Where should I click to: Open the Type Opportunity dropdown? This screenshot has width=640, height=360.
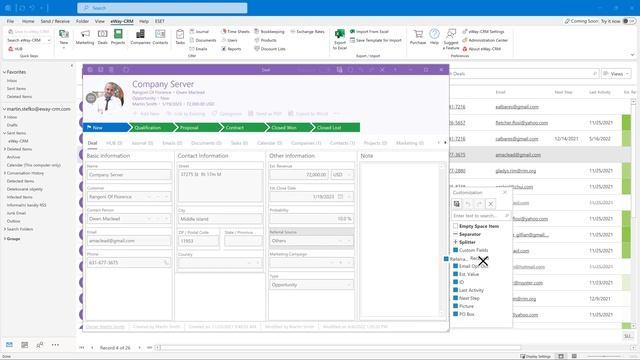349,285
